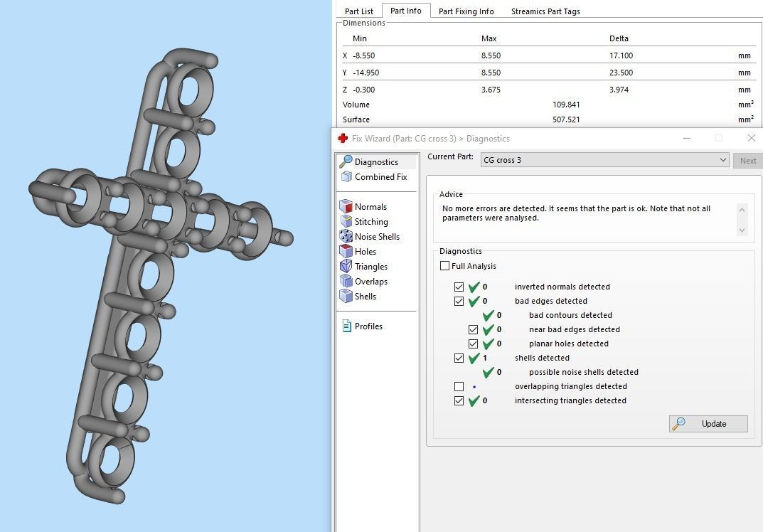
Task: Select the Noise Shells fix icon
Action: pyautogui.click(x=346, y=237)
